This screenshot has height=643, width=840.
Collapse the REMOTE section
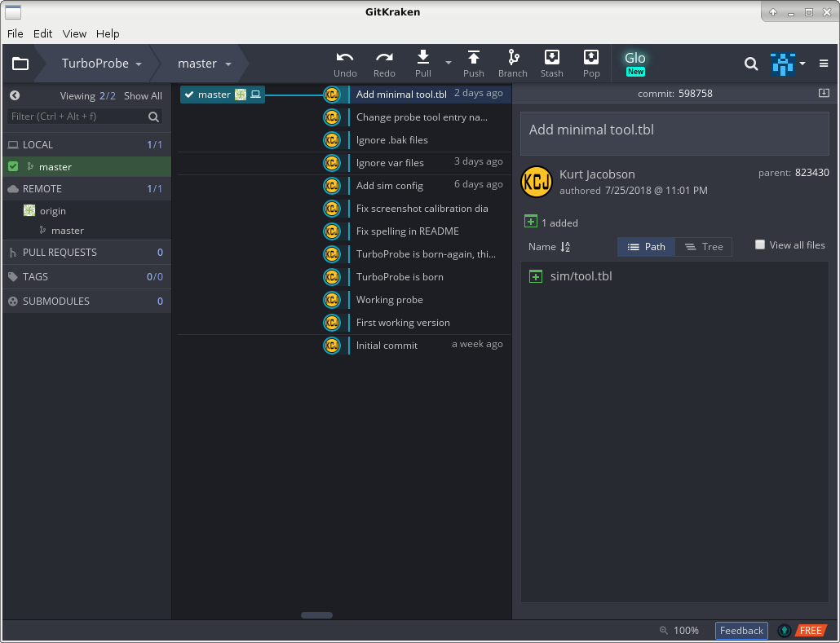(86, 189)
